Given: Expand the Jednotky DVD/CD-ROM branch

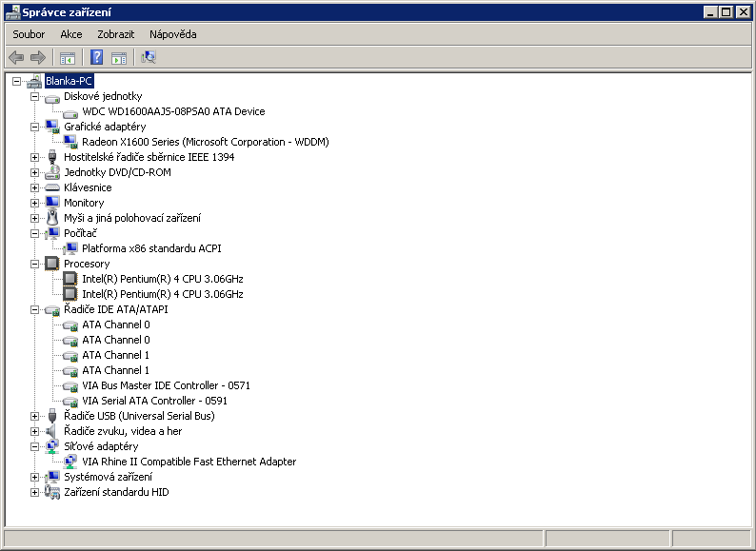Looking at the screenshot, I should 34,172.
